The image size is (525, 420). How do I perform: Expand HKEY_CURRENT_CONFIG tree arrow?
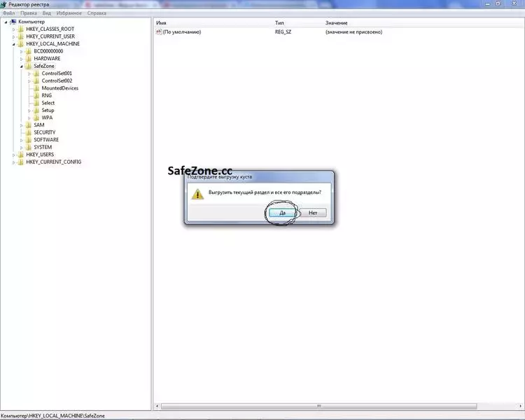click(x=14, y=162)
